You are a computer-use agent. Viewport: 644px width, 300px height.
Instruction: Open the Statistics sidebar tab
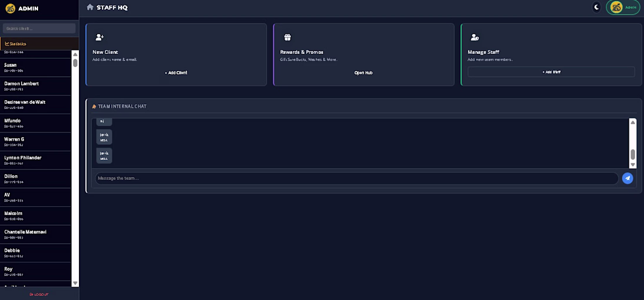pos(39,43)
